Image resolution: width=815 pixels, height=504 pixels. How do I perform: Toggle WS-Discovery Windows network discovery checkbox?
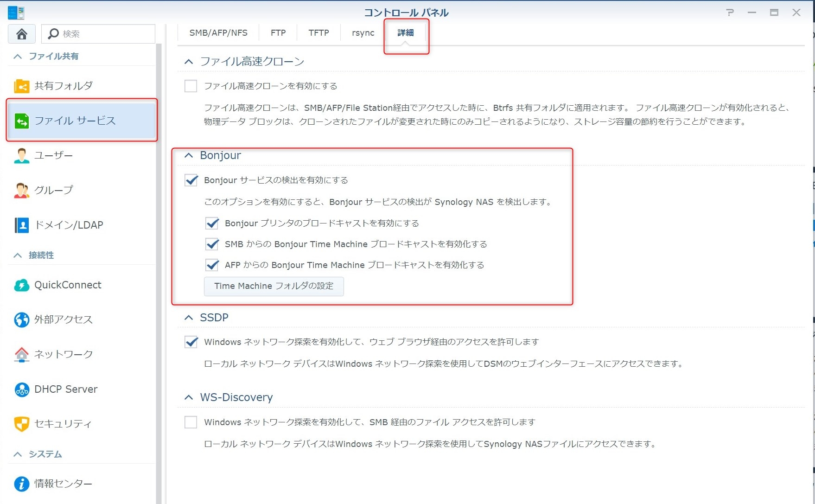point(191,422)
